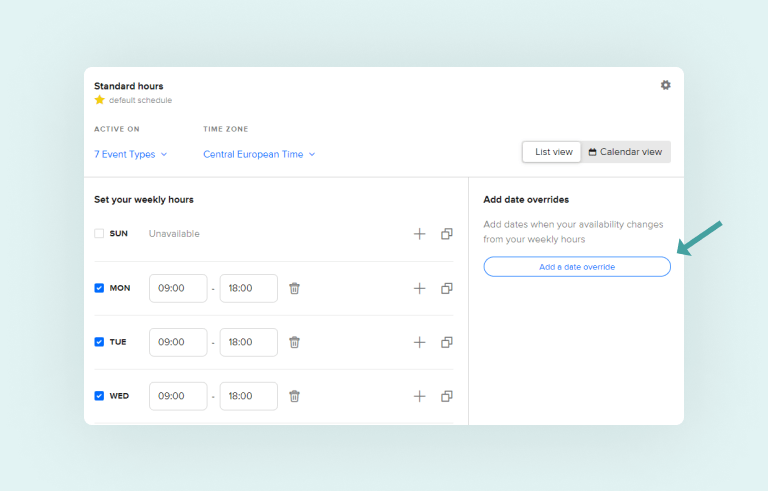Viewport: 768px width, 491px height.
Task: Click the Standard hours schedule title
Action: 128,86
